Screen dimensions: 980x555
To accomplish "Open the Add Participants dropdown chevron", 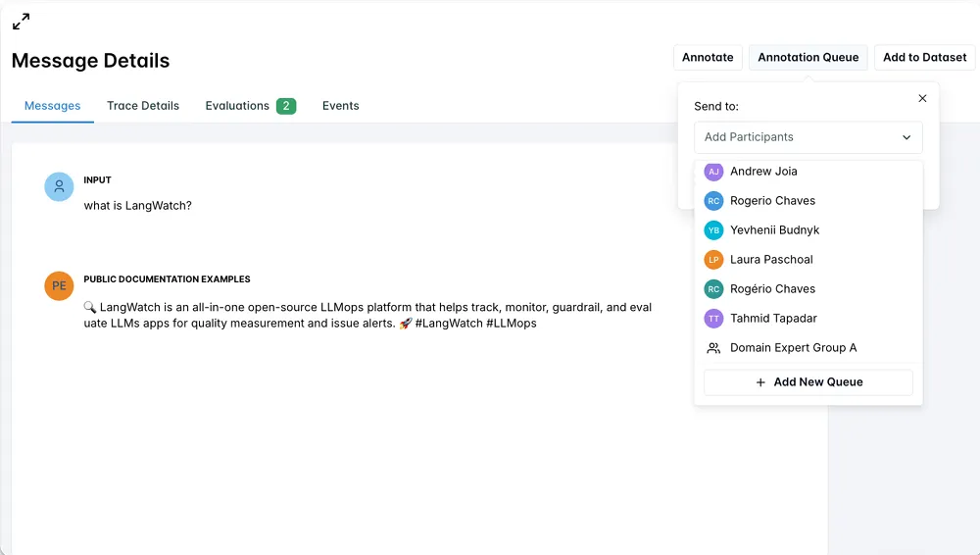I will click(x=906, y=137).
